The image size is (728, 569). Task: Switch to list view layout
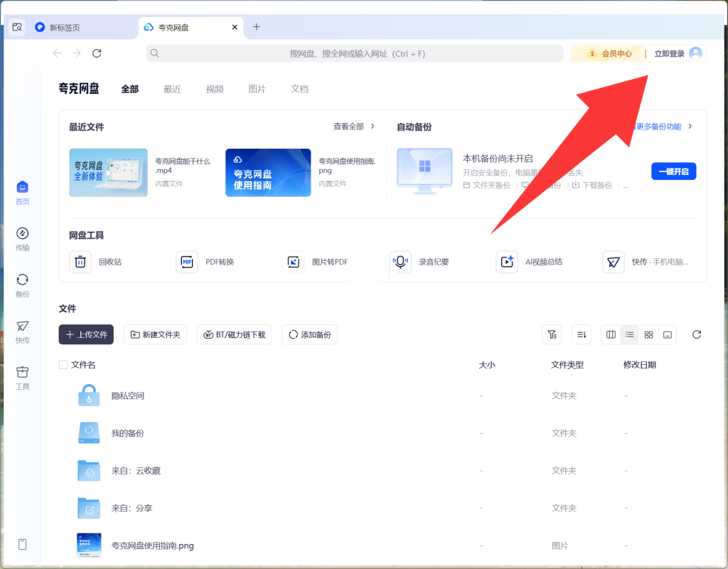[x=630, y=334]
